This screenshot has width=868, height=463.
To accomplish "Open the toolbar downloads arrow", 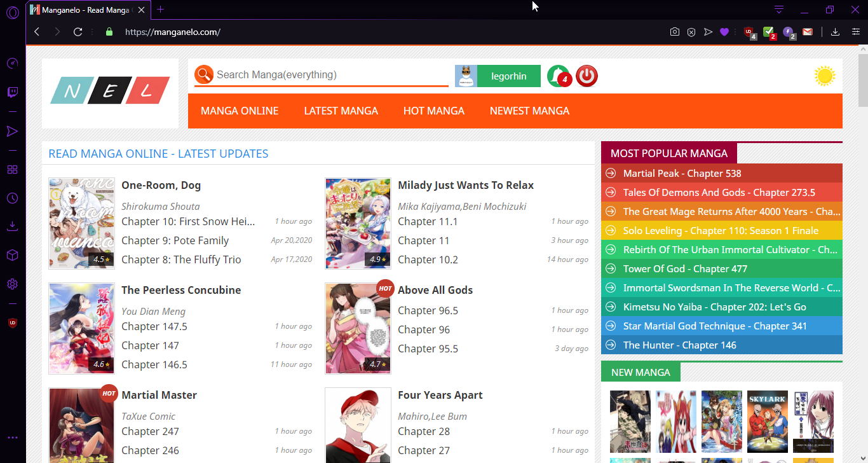I will [835, 32].
